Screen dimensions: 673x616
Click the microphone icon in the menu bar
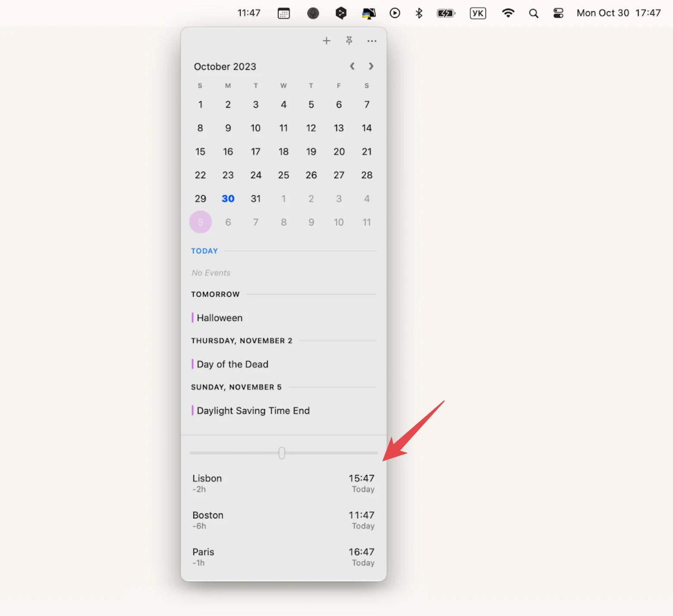tap(313, 13)
